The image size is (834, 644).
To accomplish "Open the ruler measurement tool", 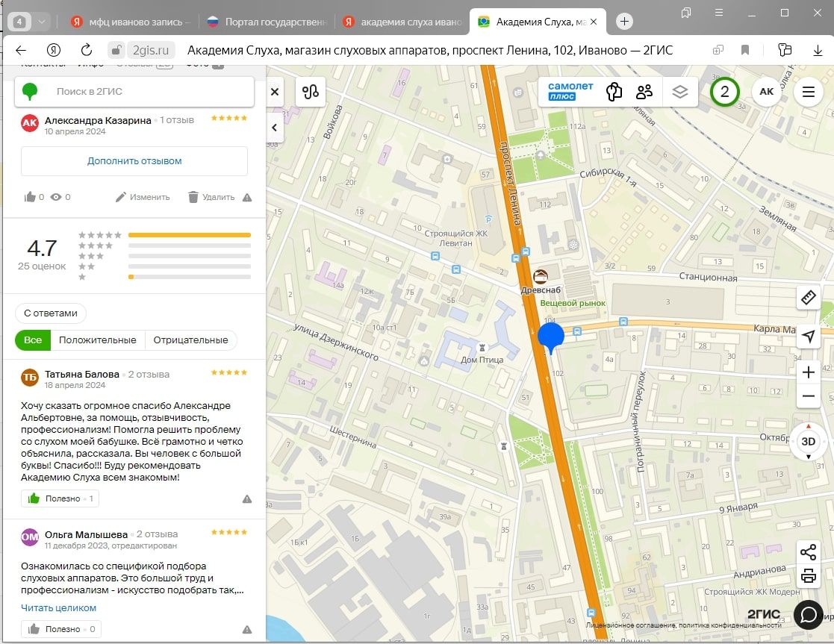I will pyautogui.click(x=808, y=298).
